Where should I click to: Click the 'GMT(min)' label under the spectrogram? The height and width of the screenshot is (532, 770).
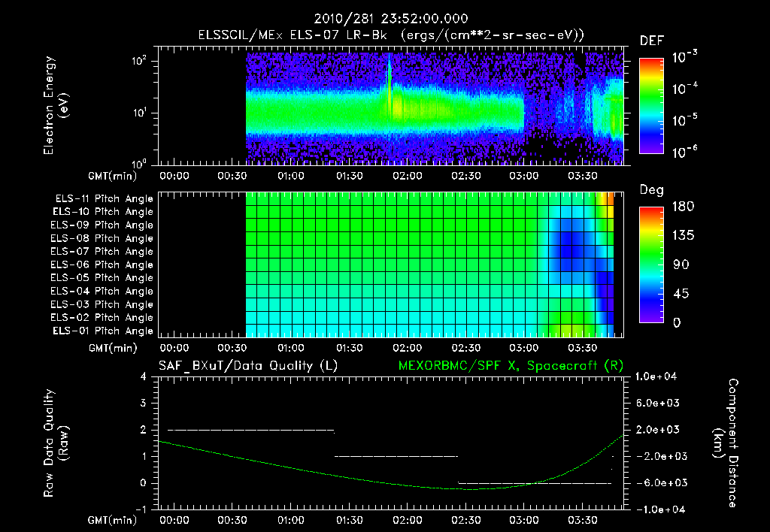pos(112,176)
